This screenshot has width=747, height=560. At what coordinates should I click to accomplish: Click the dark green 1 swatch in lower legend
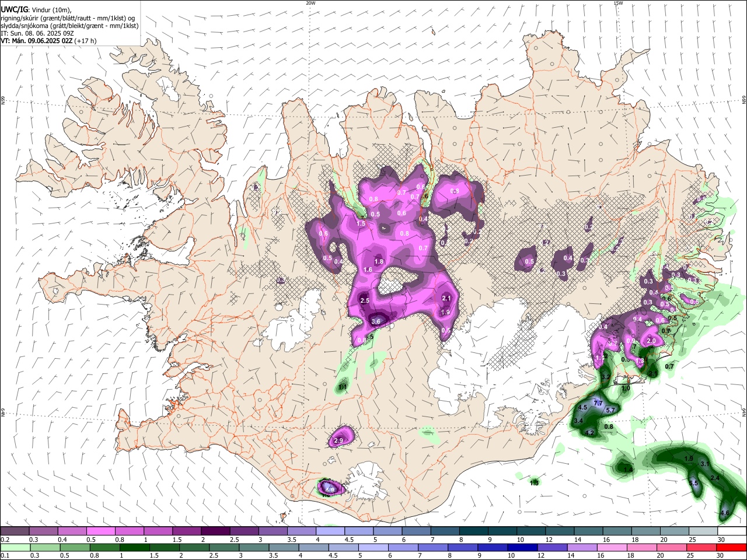(134, 547)
